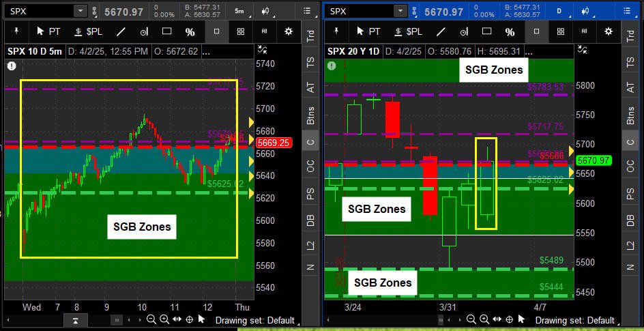This screenshot has width=644, height=331.
Task: Open the AT sidebar tab, left chart
Action: (x=310, y=87)
